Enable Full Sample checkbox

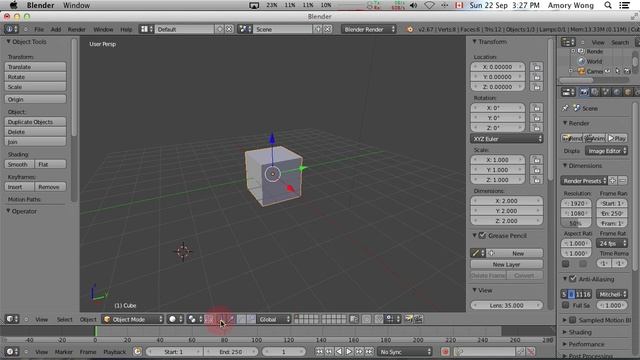566,305
